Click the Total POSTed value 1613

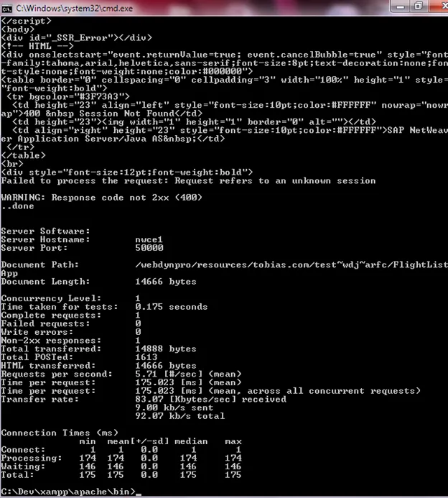146,357
